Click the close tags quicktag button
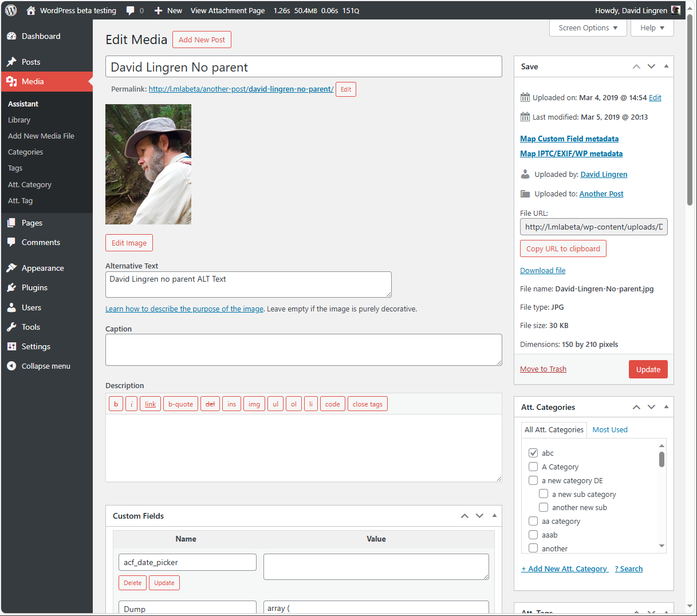The image size is (697, 616). tap(367, 404)
